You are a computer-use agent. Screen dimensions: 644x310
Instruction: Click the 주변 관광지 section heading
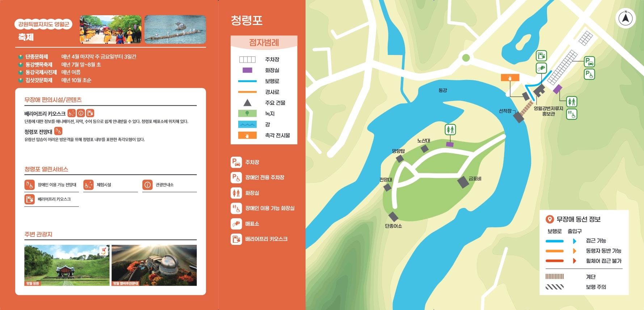pos(38,234)
